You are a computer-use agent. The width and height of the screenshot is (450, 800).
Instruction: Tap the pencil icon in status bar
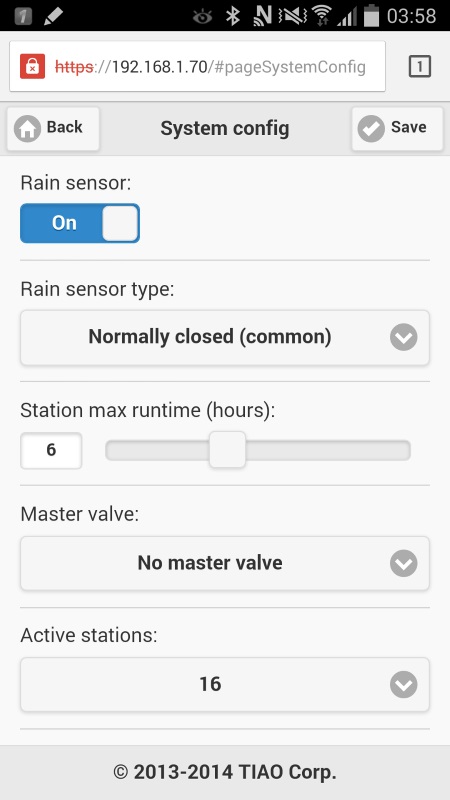53,16
